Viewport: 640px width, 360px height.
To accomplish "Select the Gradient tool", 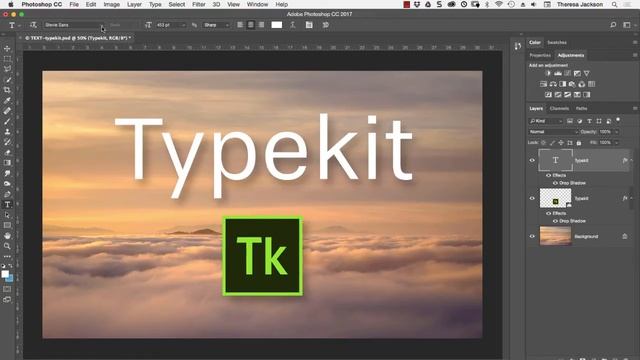I will coord(7,163).
